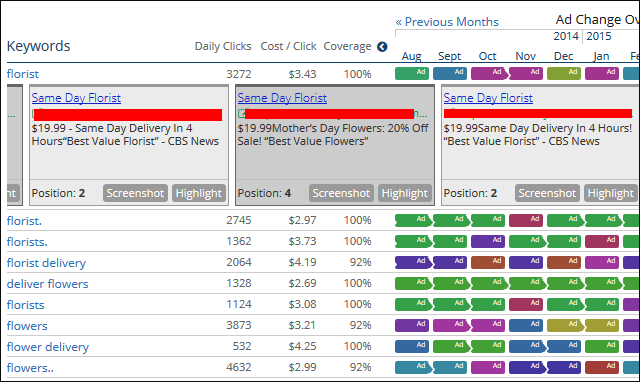
Task: Open the Same Day Florist title in middle ad
Action: tap(282, 98)
